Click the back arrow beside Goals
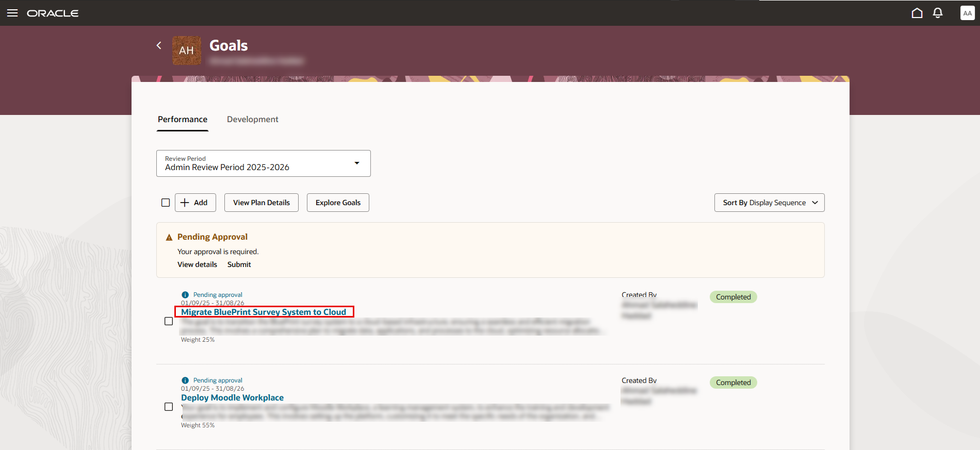980x450 pixels. (x=159, y=45)
